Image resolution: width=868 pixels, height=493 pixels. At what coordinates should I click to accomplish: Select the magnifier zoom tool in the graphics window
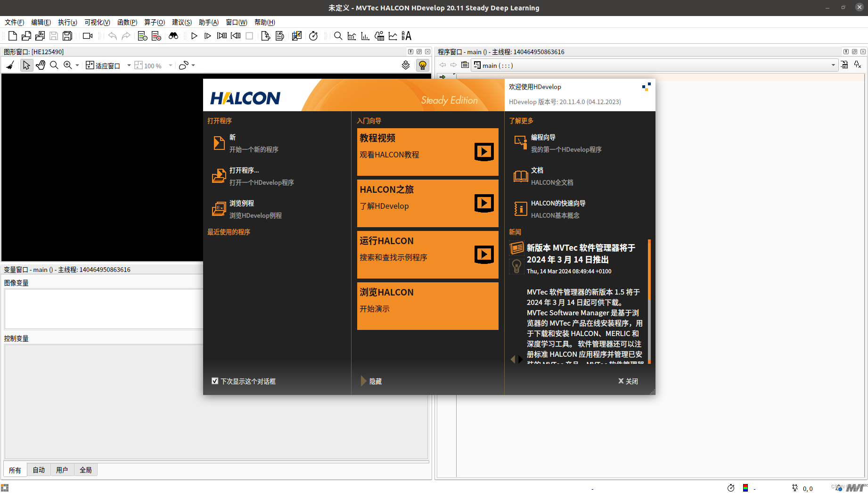tap(54, 66)
